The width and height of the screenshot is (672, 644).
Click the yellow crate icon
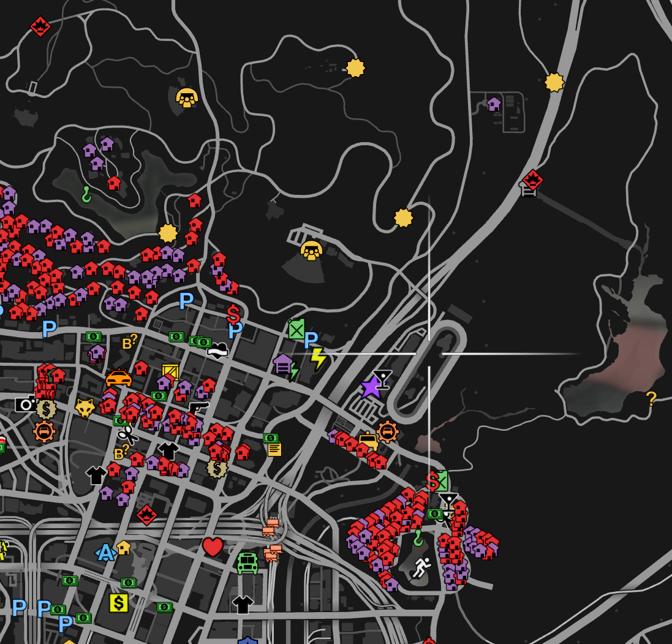[x=170, y=372]
